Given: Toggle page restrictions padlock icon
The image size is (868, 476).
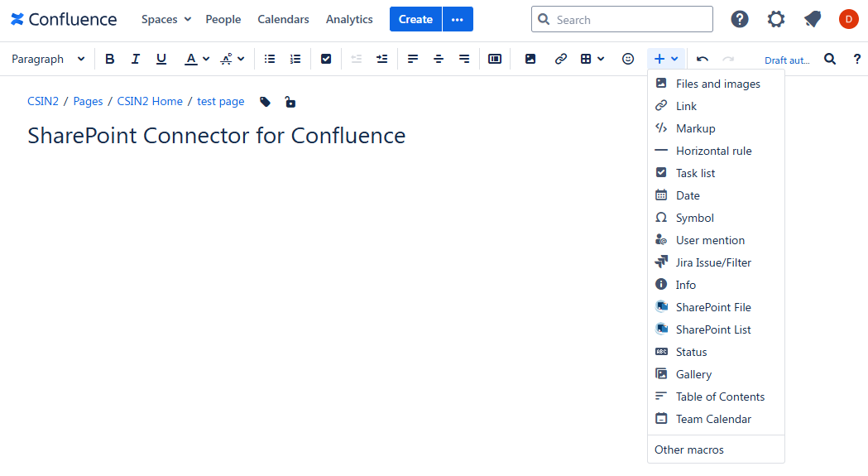Looking at the screenshot, I should point(290,102).
